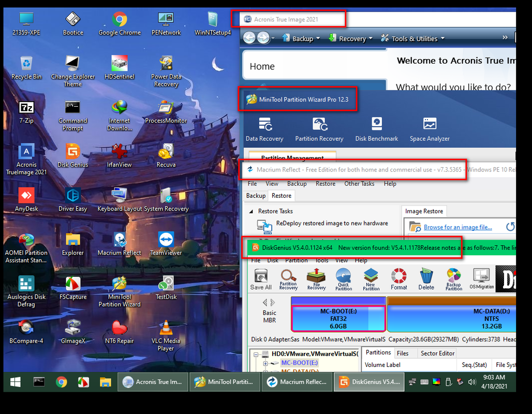Open Space Analyzer in MiniTool
Screen dimensions: 532x414
click(x=430, y=129)
